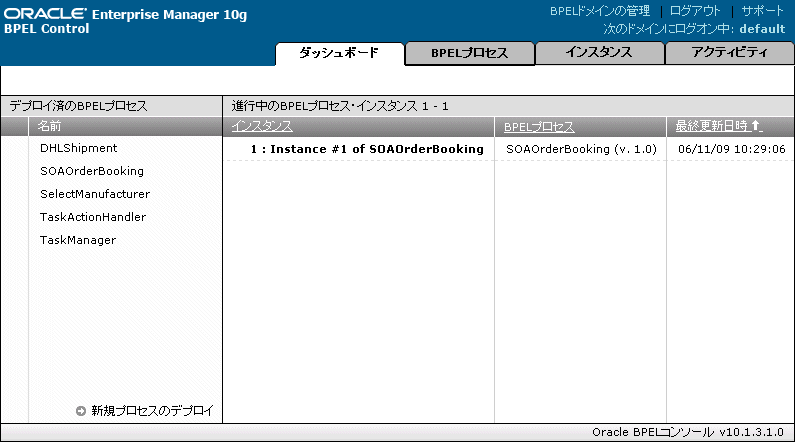Open Instance #1 of SOAOrderBooking
The height and width of the screenshot is (442, 795).
[x=367, y=149]
